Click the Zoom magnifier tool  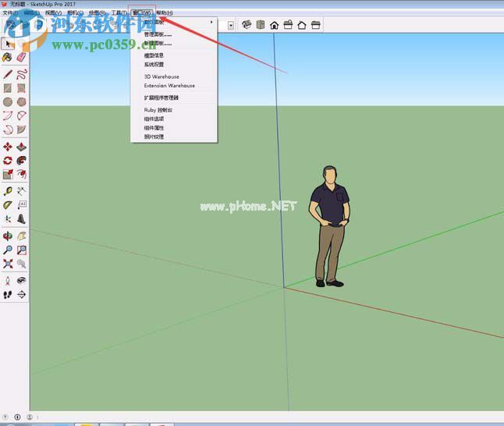pyautogui.click(x=8, y=250)
